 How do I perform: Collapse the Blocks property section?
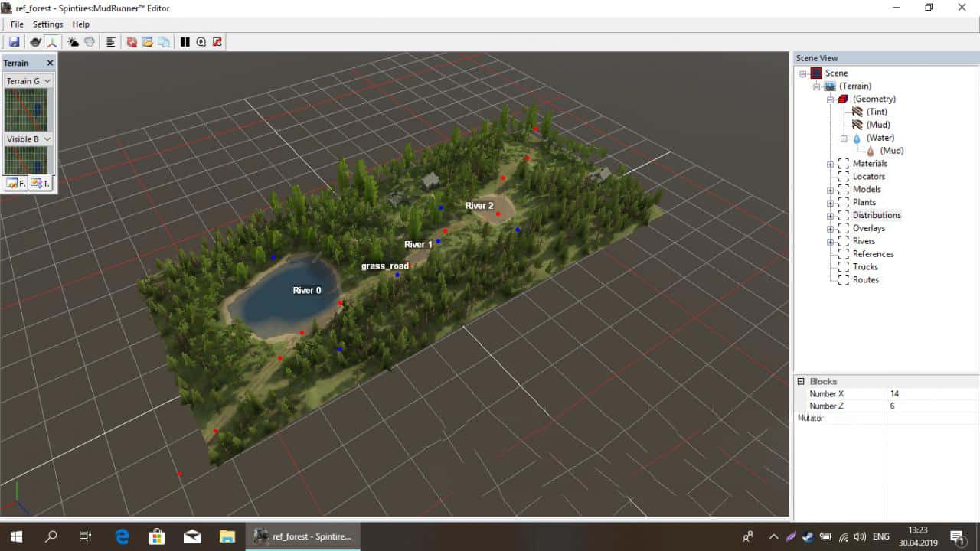[x=801, y=381]
